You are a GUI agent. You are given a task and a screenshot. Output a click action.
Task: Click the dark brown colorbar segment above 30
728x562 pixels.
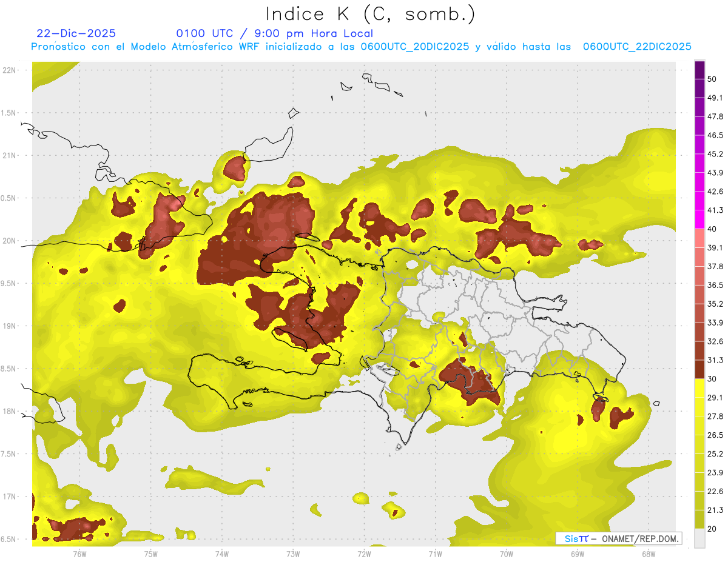(x=700, y=369)
